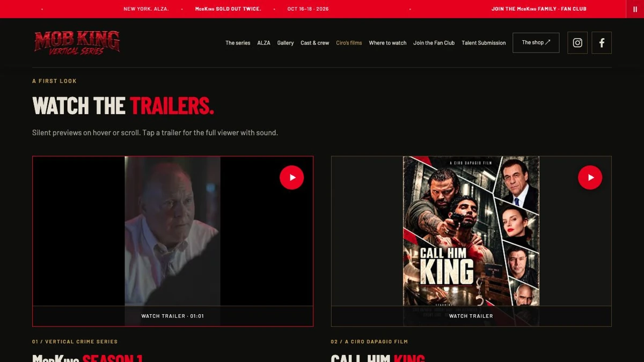Viewport: 644px width, 362px height.
Task: Click the 02 / A Ciro Dapagio Film label
Action: click(x=369, y=342)
